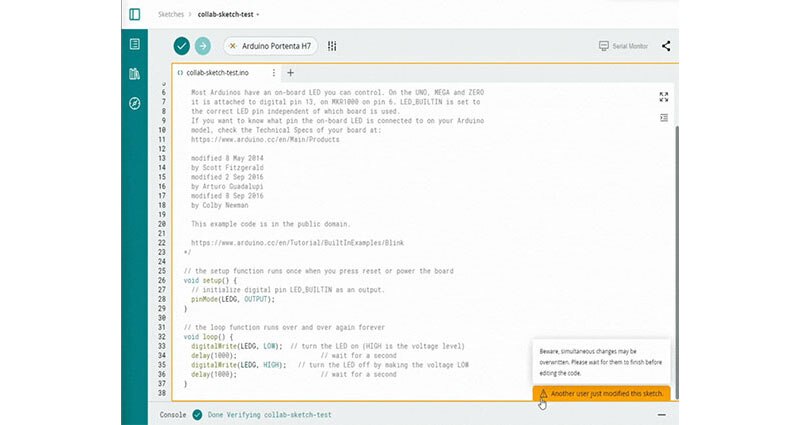Click 'the loop function runs over' comment
Viewport: 800px width, 425px height.
click(x=284, y=327)
